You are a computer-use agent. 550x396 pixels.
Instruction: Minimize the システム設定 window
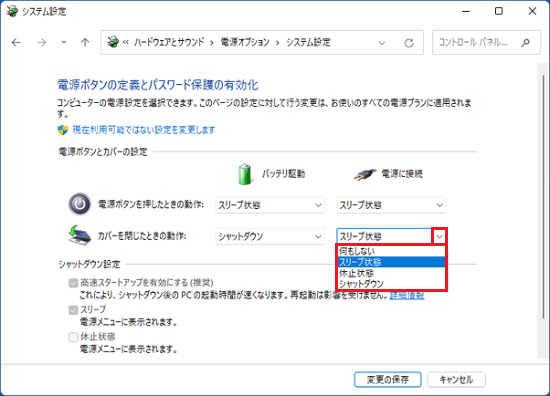(x=466, y=11)
